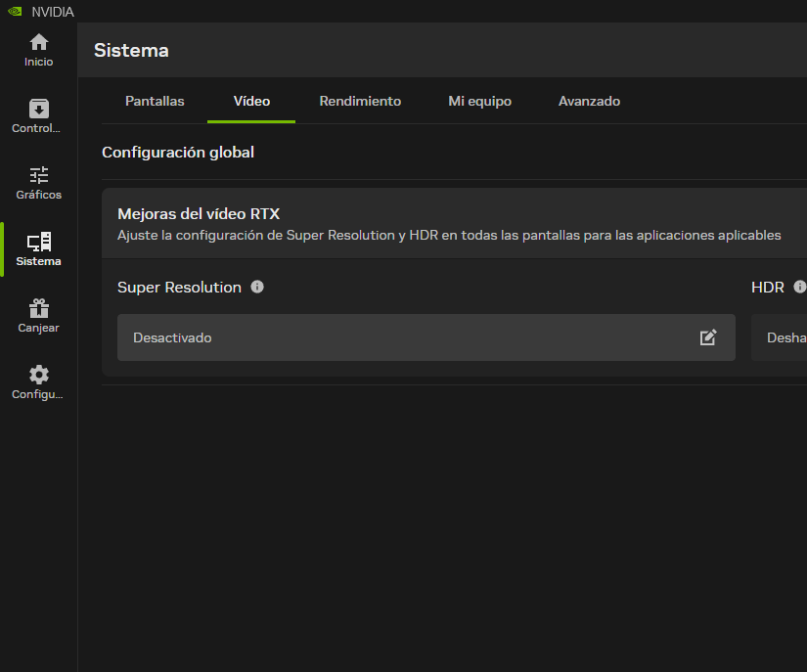Switch to the Pantallas tab
This screenshot has width=807, height=672.
tap(155, 102)
